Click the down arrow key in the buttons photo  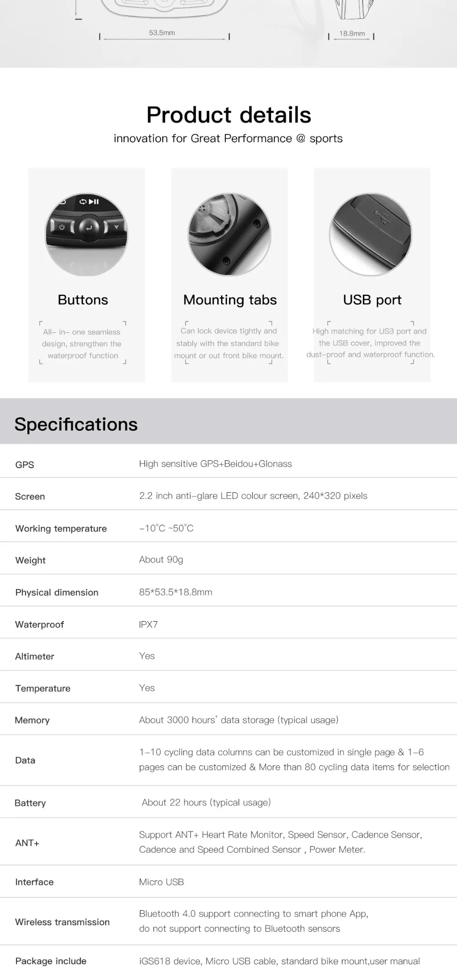tap(116, 227)
